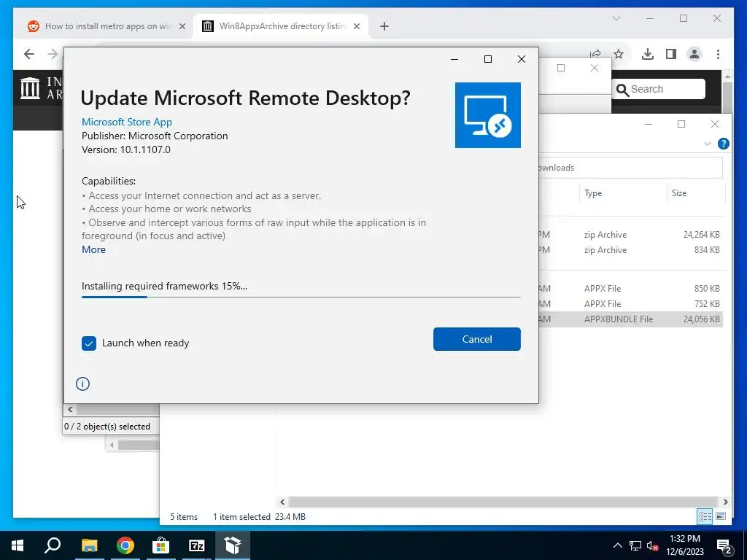Sort Explorer files by Size column
Image resolution: width=747 pixels, height=560 pixels.
[x=695, y=192]
